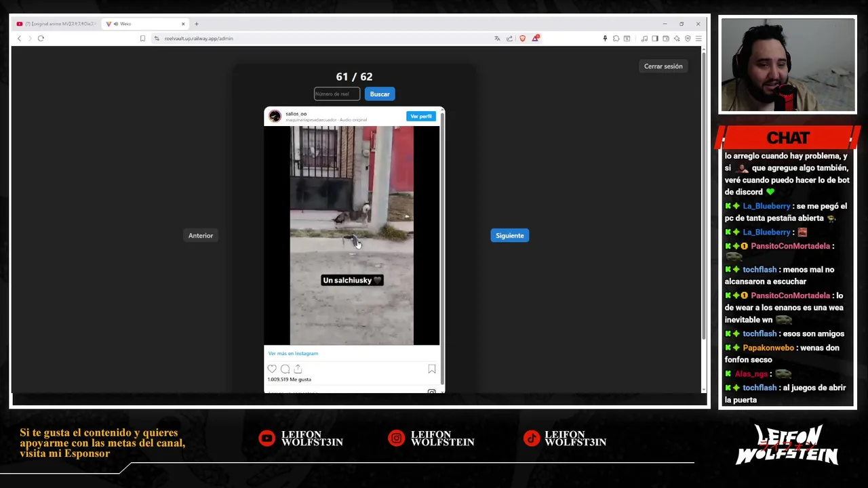This screenshot has height=488, width=868.
Task: Click the Instagram Leifon Wolfstein banner icon
Action: point(396,439)
